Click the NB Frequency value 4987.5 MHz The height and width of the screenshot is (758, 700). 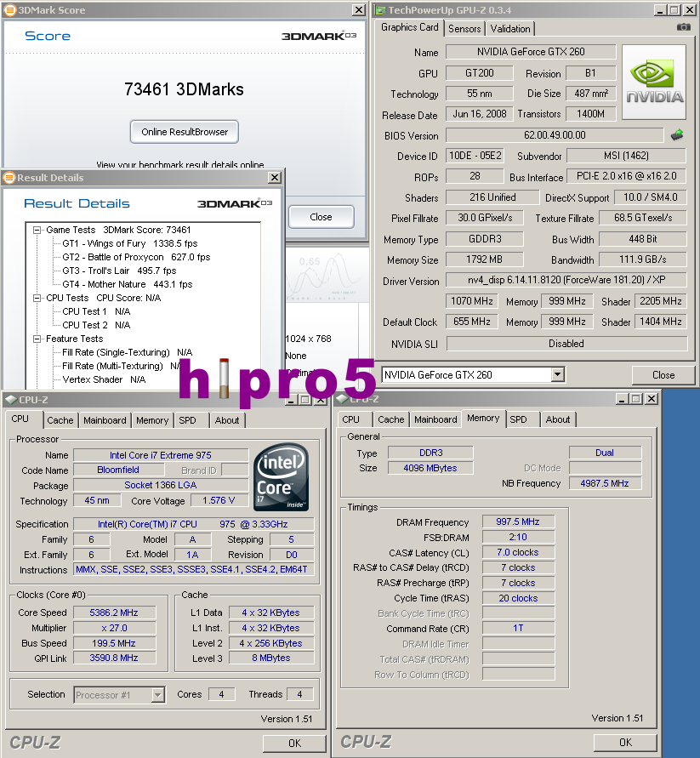605,483
